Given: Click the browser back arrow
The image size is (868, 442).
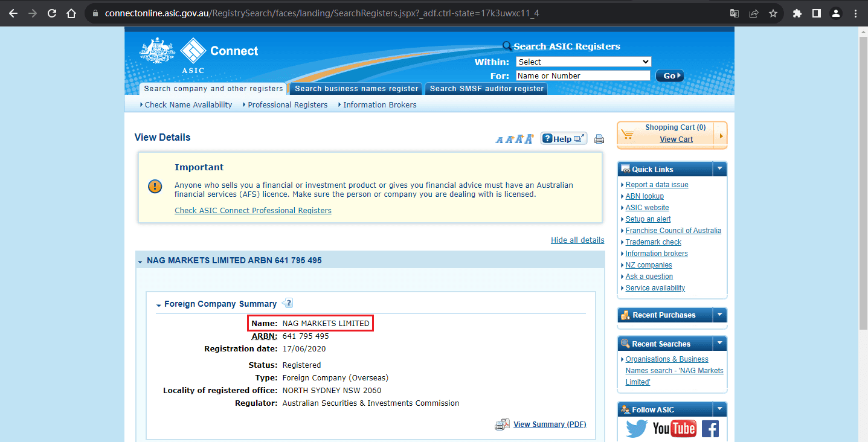Looking at the screenshot, I should 13,13.
